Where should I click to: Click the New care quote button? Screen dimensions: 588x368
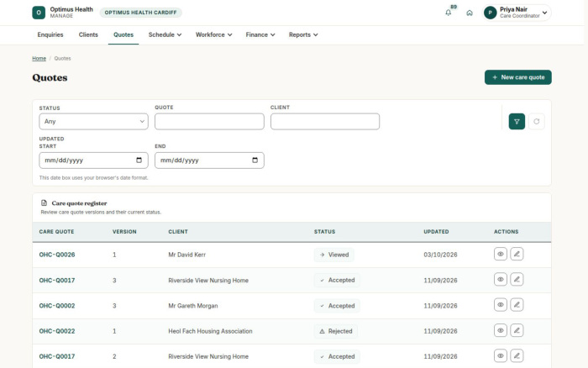coord(518,77)
